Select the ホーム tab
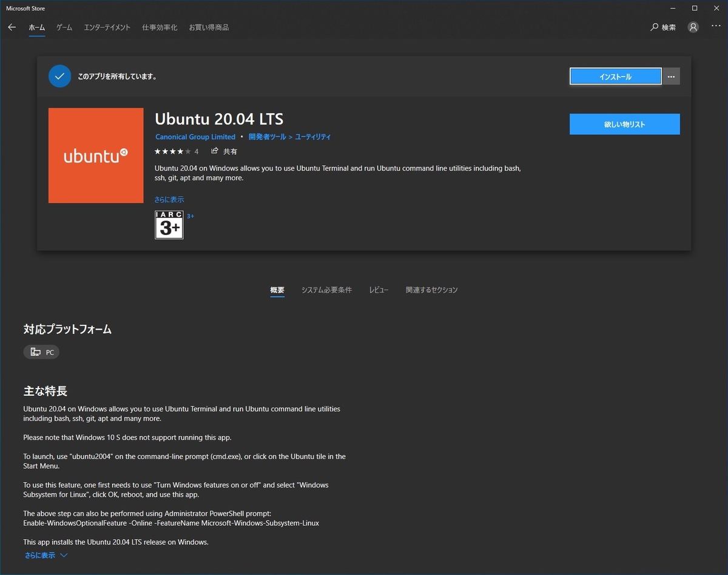 tap(36, 27)
